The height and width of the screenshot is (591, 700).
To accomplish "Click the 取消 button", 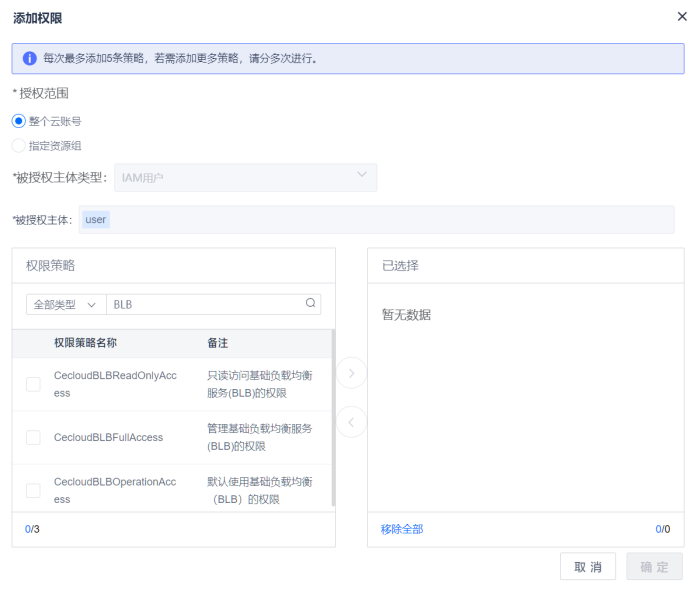I will 588,567.
